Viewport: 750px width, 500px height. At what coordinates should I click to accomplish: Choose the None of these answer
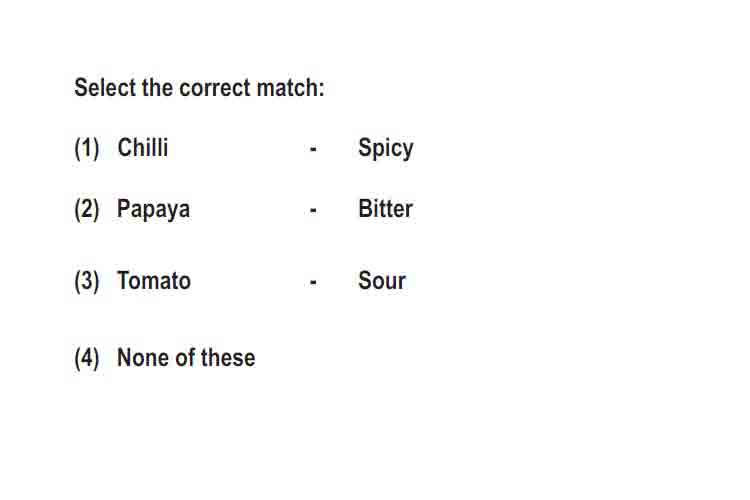pyautogui.click(x=186, y=358)
